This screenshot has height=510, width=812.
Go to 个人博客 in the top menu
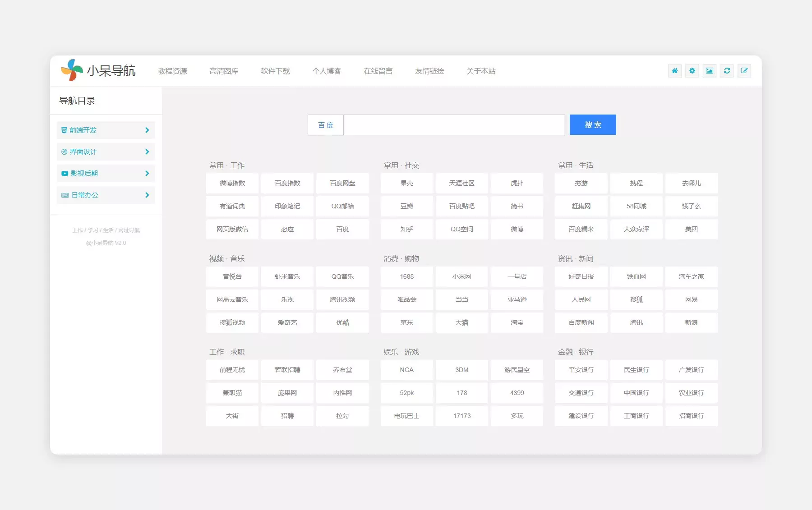point(327,71)
